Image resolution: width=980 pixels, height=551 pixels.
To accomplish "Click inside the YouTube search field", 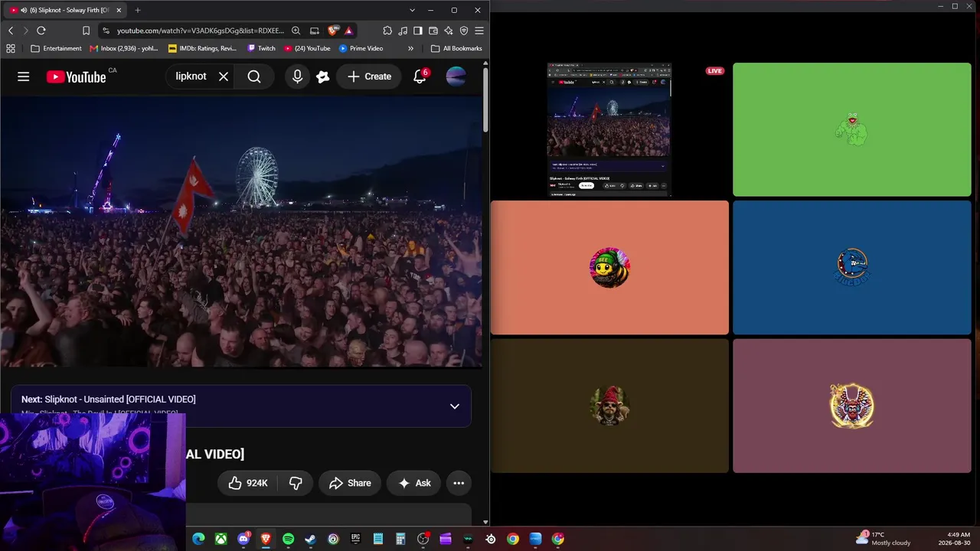I will click(191, 77).
